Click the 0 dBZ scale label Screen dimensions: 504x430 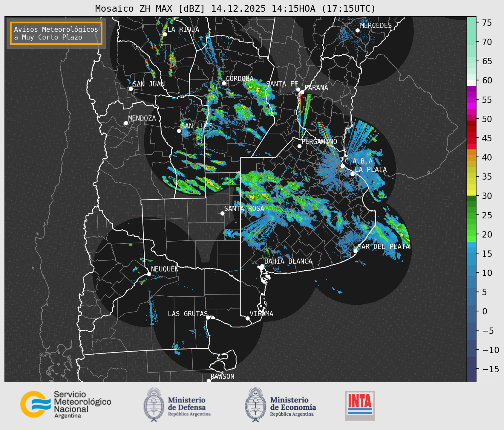click(x=484, y=311)
